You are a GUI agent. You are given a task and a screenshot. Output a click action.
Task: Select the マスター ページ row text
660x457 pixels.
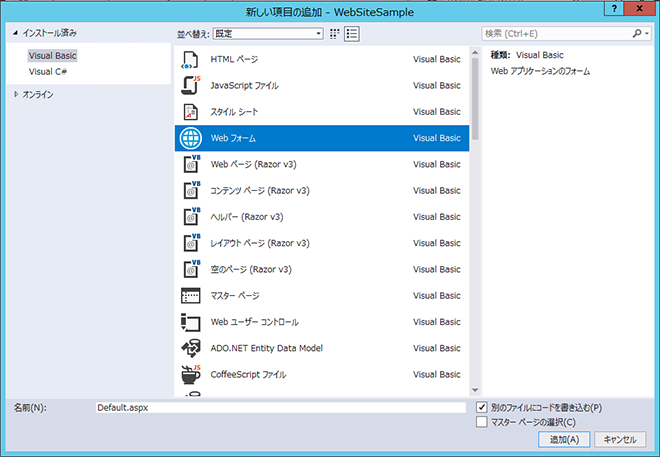click(x=235, y=296)
